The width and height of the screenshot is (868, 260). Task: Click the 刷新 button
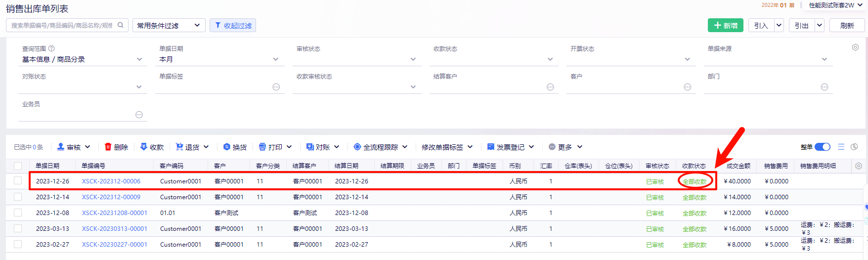coord(847,25)
